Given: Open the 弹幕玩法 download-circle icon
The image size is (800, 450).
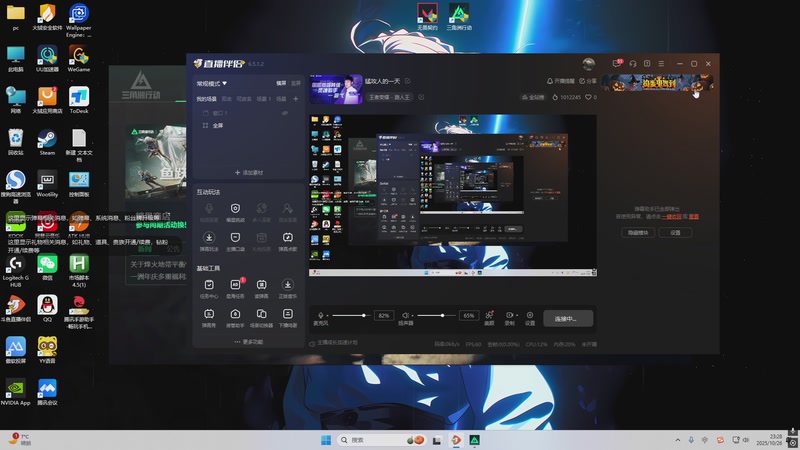Looking at the screenshot, I should point(209,238).
